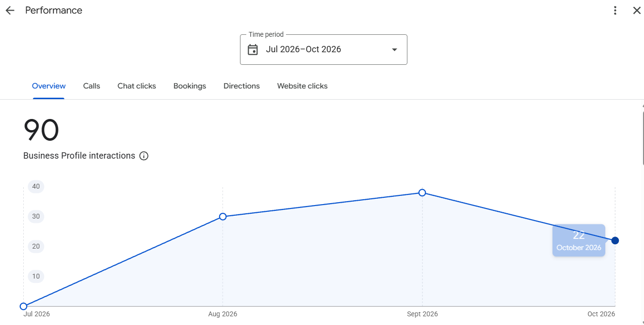Viewport: 644px width, 325px height.
Task: Click the Aug 2026 data point
Action: tap(223, 216)
